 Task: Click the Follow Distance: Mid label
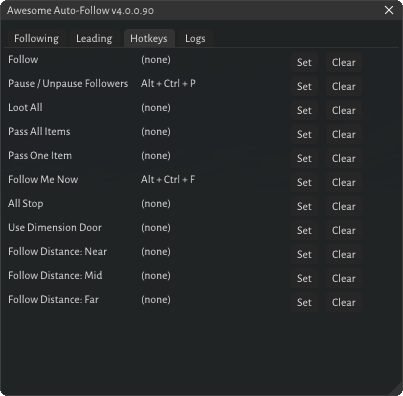tap(55, 275)
